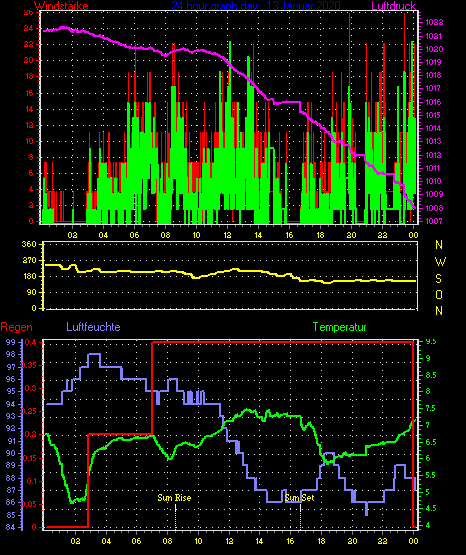Select the '24 hour graph day : 13 Januar 2020' title
The width and height of the screenshot is (466, 555).
[x=256, y=5]
